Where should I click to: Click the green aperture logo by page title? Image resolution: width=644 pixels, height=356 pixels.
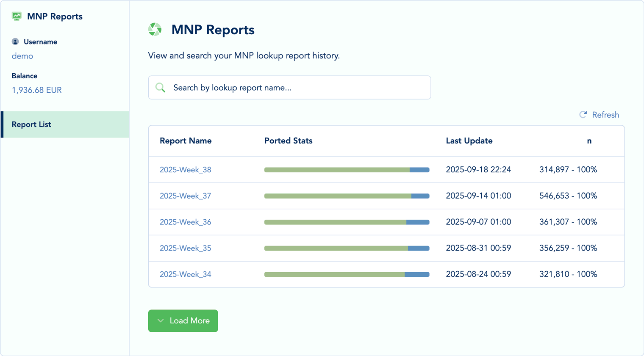click(x=155, y=30)
